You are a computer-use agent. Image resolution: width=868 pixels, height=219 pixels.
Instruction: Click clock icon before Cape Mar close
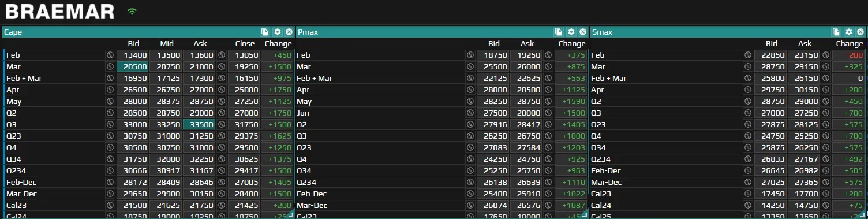click(x=222, y=66)
